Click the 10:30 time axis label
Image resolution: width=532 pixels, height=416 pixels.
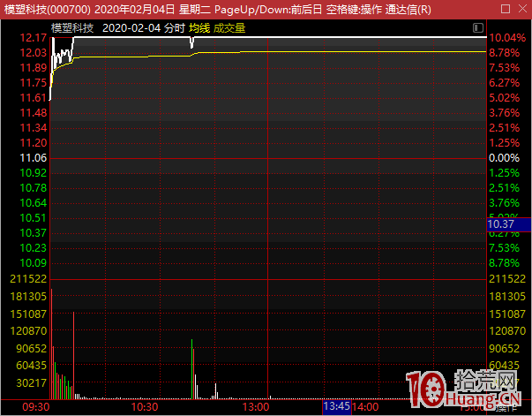pyautogui.click(x=145, y=407)
